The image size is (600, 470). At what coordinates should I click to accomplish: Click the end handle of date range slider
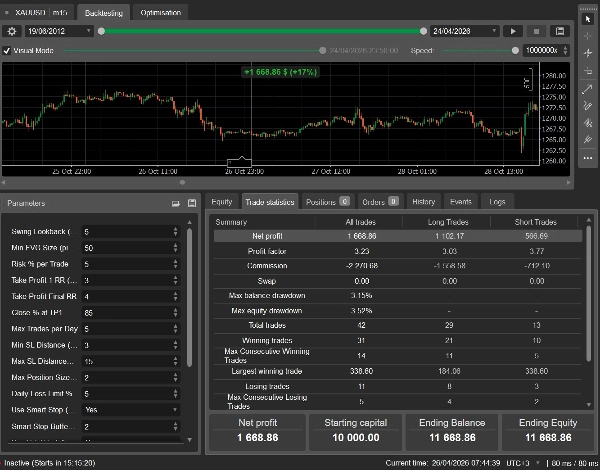423,31
